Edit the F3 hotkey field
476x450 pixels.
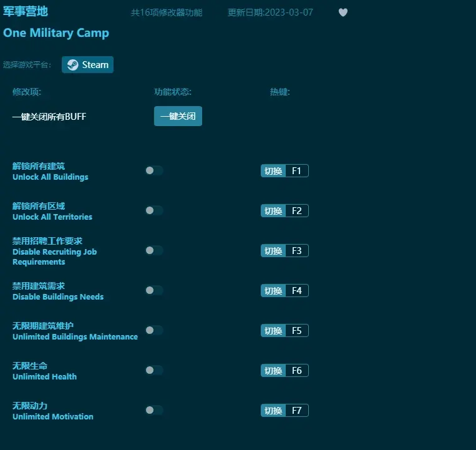[297, 250]
